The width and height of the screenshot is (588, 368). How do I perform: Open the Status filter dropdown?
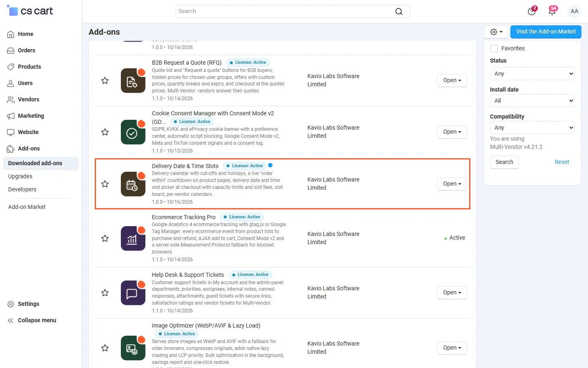point(532,74)
